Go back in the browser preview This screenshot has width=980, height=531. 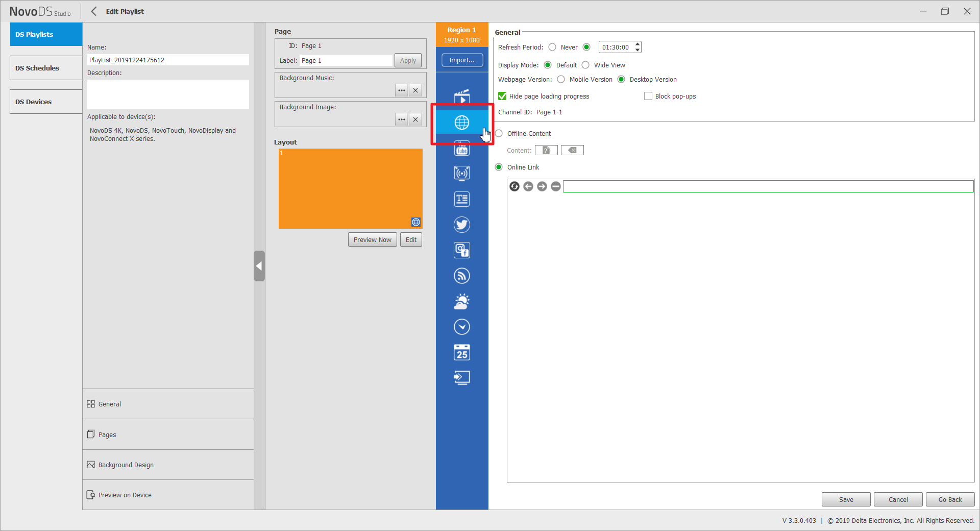coord(528,186)
